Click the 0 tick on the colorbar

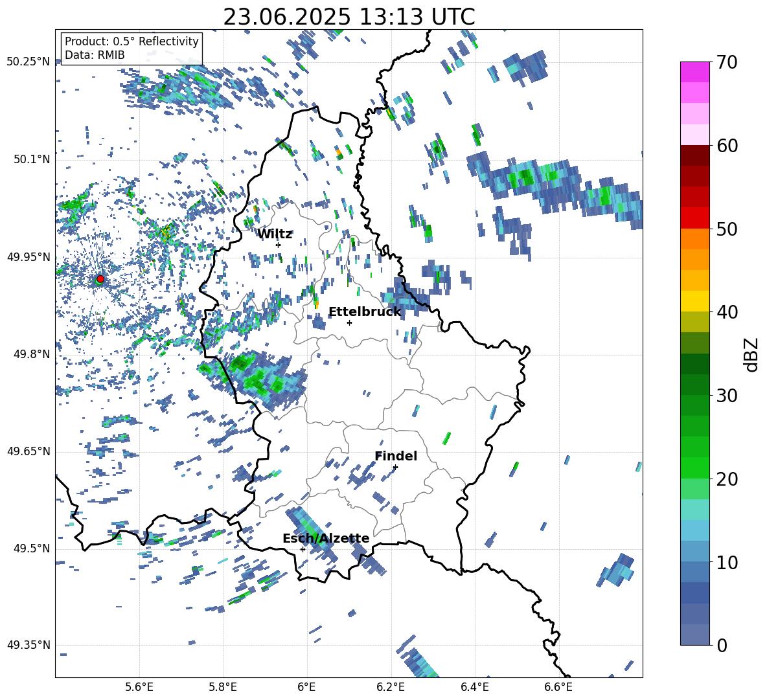pyautogui.click(x=722, y=645)
